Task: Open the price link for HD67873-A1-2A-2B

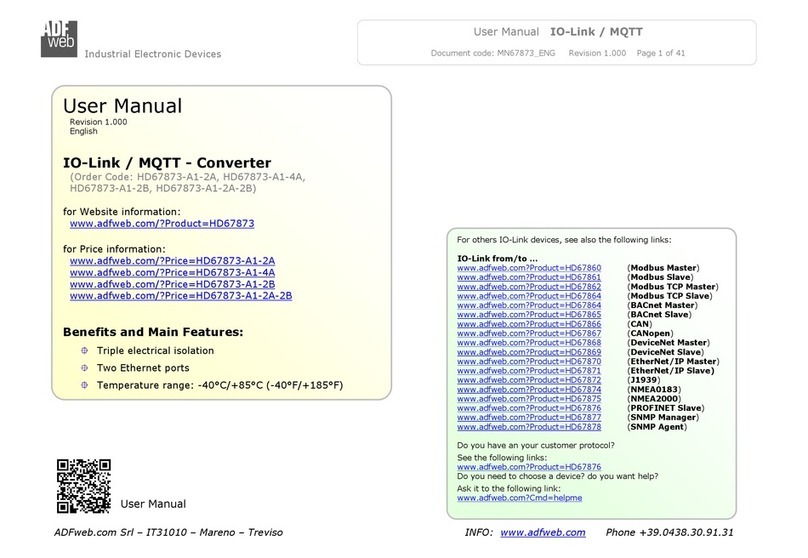Action: [x=181, y=296]
